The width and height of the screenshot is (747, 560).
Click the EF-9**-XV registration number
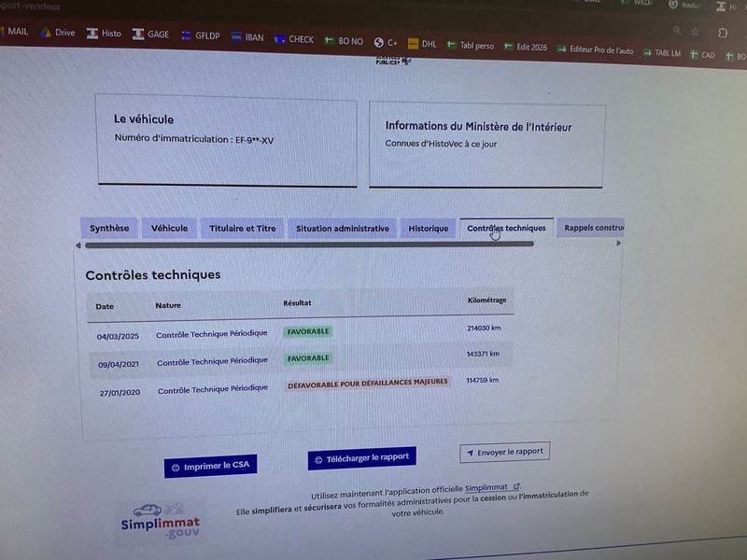[254, 141]
